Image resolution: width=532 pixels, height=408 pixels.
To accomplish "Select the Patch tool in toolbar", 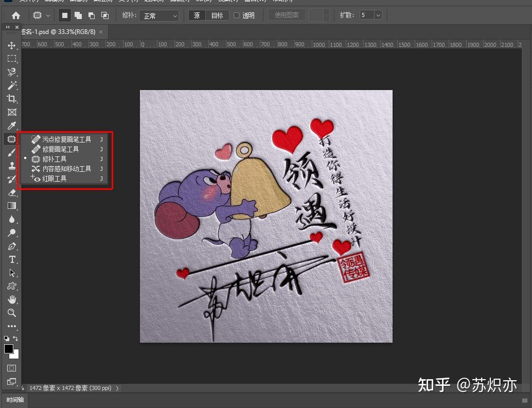I will click(11, 139).
